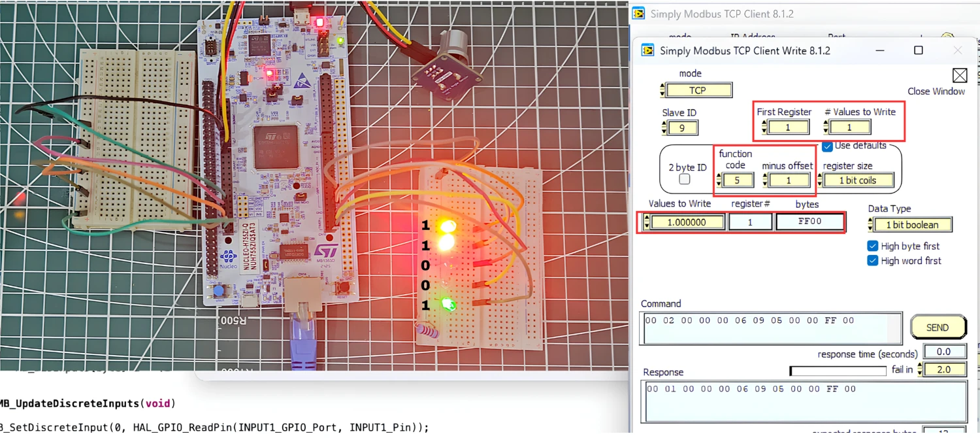Send the Modbus command with SEND
The height and width of the screenshot is (438, 980).
938,328
